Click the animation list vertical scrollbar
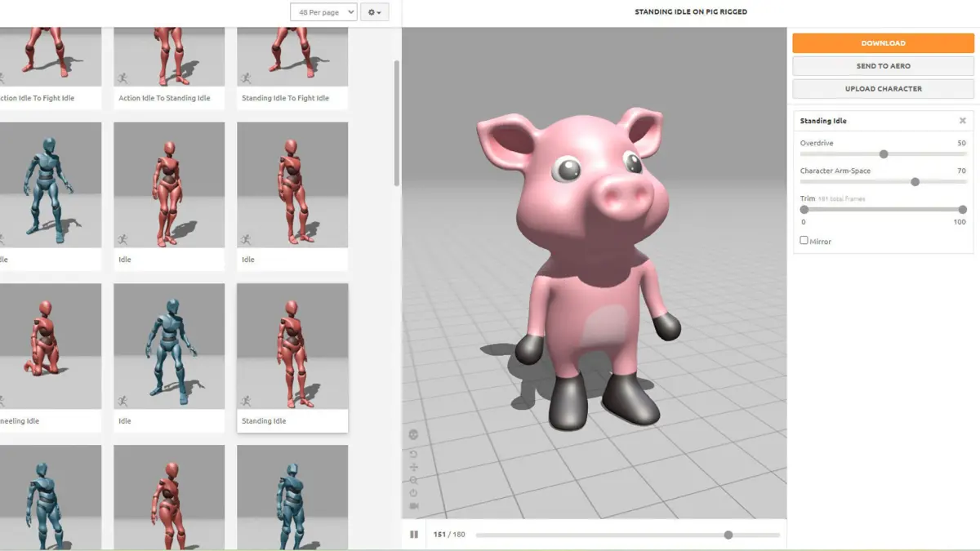 tap(397, 122)
